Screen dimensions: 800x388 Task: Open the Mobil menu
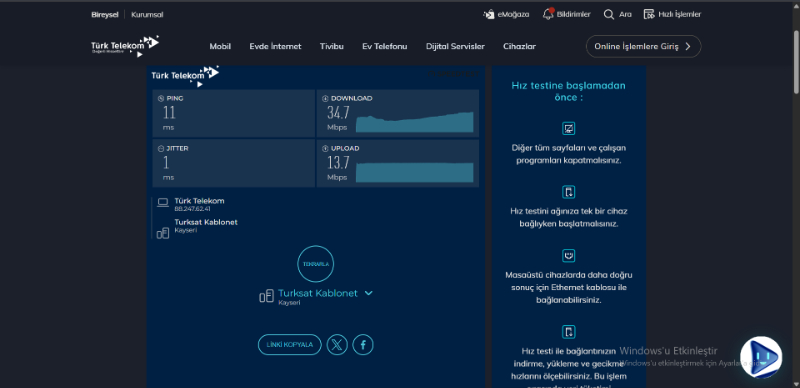220,46
